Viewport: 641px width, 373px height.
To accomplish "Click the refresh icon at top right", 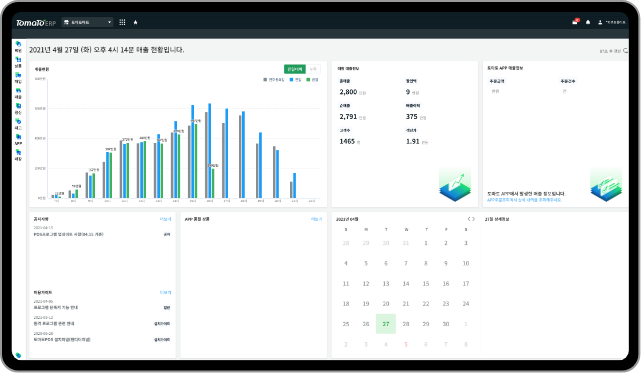I will coord(625,51).
